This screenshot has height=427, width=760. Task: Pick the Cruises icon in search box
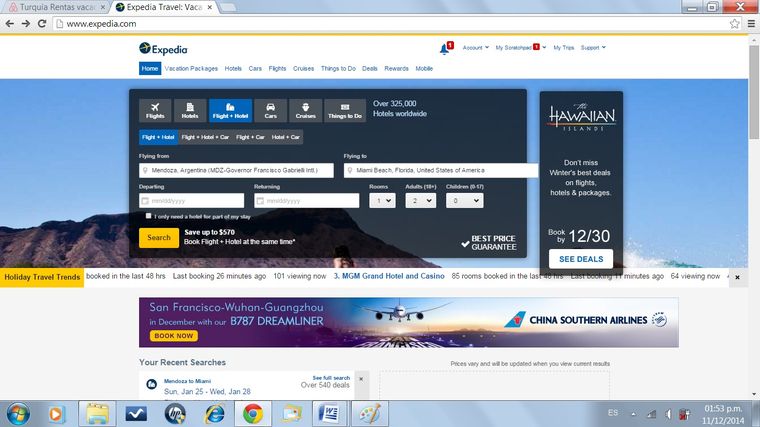(x=304, y=110)
